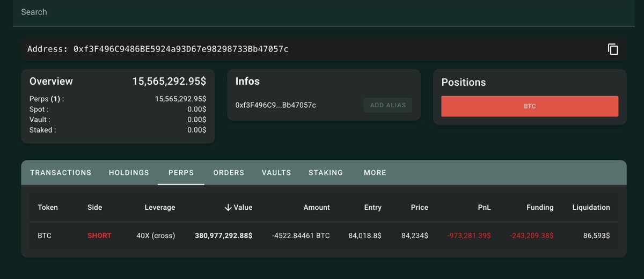Click the shortened address 0xf3F496C9...Bb47057c
The width and height of the screenshot is (644, 279).
click(276, 105)
